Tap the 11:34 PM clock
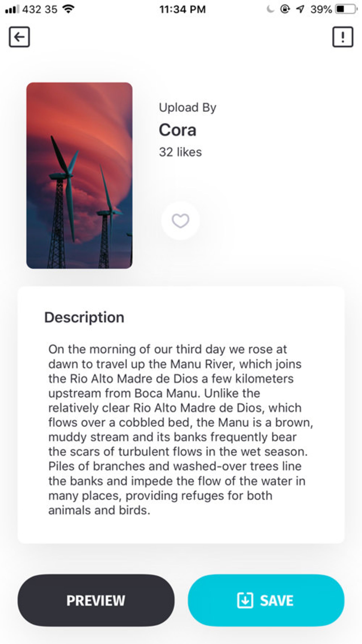362x644 pixels. pos(182,9)
